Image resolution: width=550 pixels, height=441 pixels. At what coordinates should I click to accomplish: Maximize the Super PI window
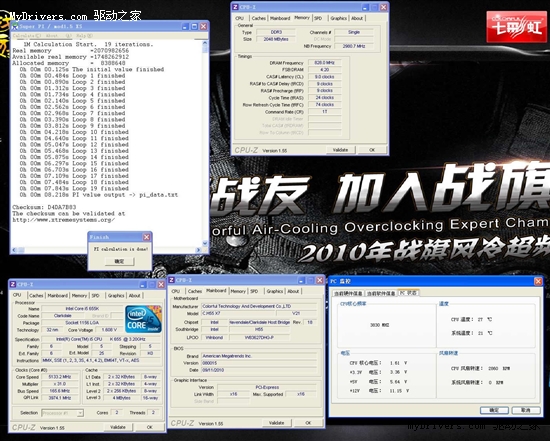[194, 26]
